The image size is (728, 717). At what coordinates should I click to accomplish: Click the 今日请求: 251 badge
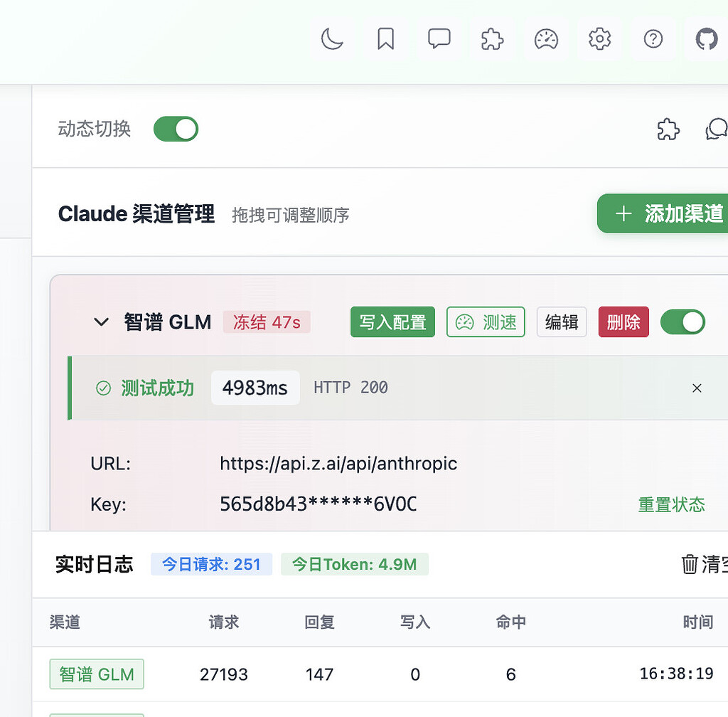211,564
